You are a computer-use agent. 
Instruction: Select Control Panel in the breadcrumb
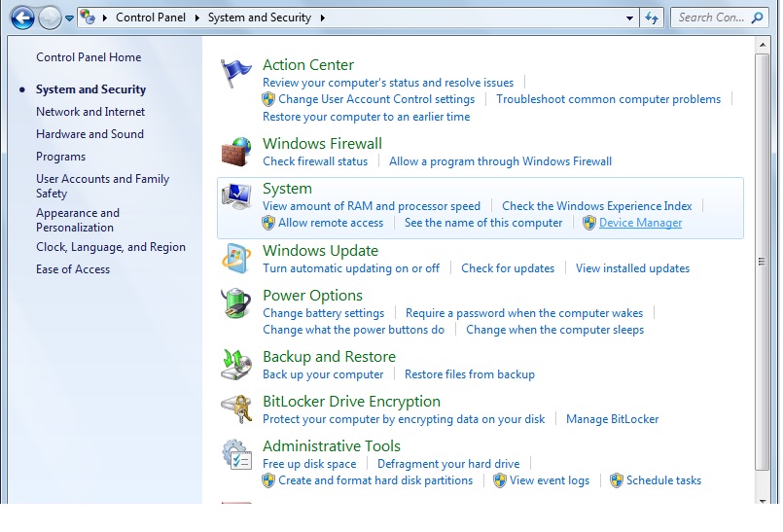(x=151, y=18)
